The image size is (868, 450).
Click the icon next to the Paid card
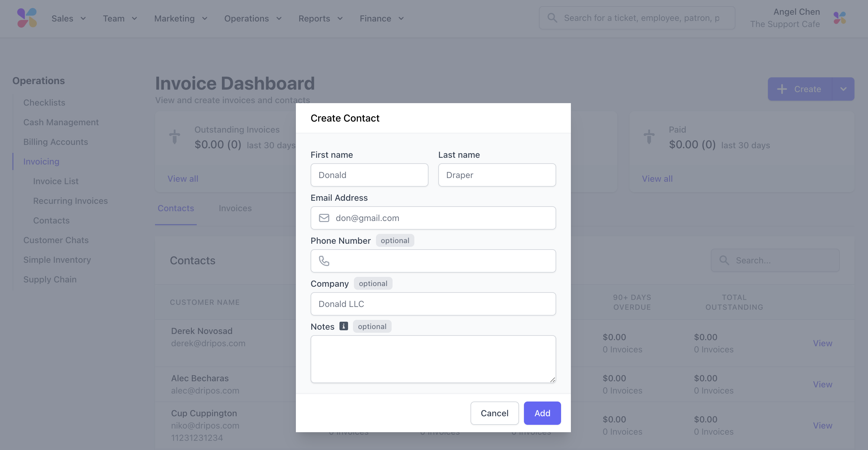pyautogui.click(x=649, y=137)
